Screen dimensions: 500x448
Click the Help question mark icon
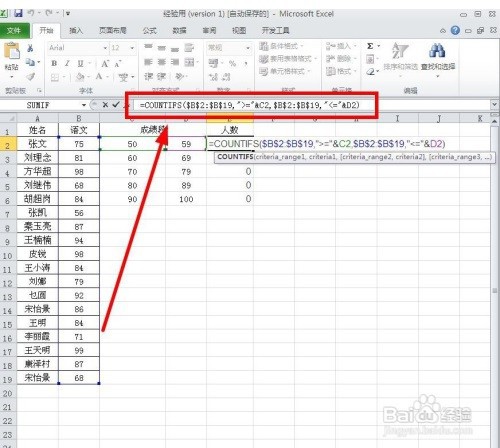tap(455, 31)
